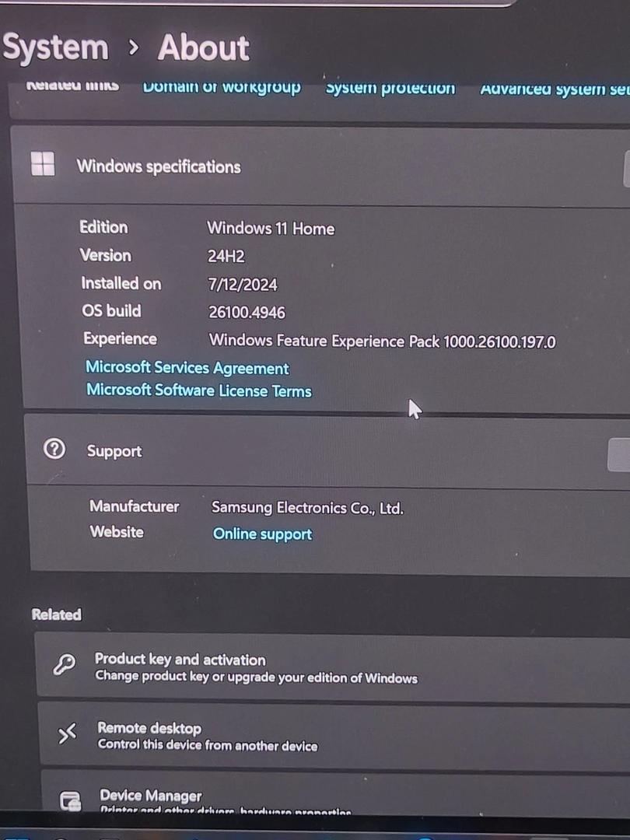
Task: Click the installed date 7/12/2024
Action: click(243, 285)
